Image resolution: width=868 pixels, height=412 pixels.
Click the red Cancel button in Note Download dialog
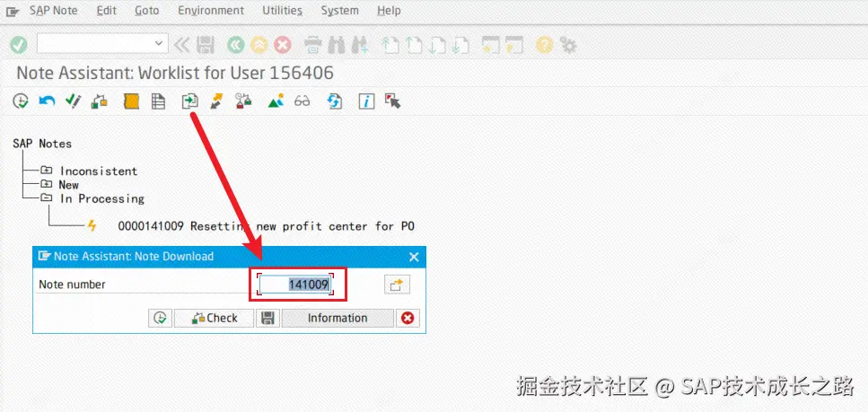point(408,318)
